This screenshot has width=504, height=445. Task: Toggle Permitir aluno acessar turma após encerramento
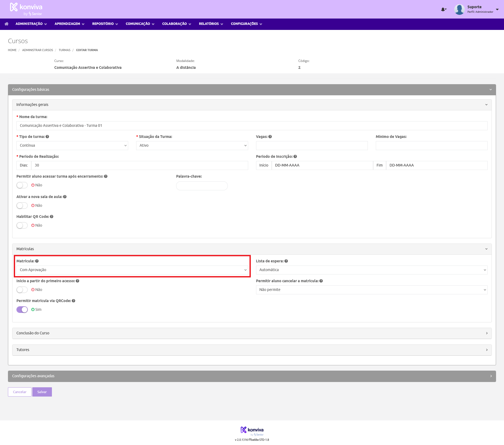[22, 185]
